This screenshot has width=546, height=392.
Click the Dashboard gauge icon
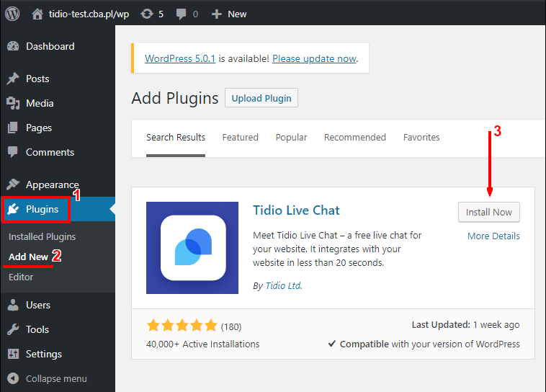13,46
